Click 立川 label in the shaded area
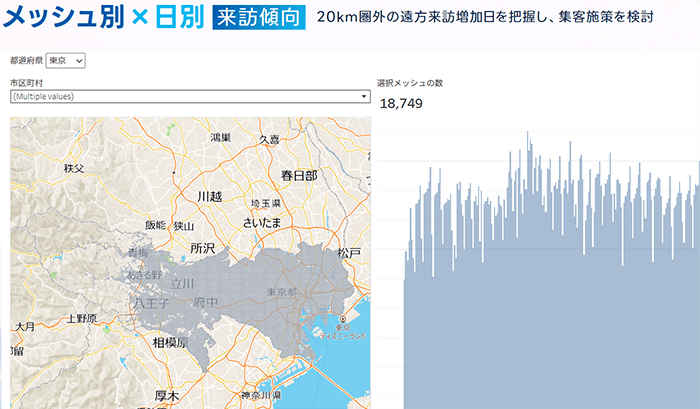The height and width of the screenshot is (409, 700). [183, 284]
